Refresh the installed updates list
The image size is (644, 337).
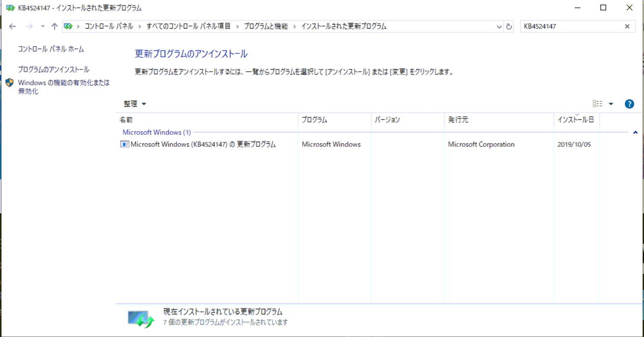(x=509, y=26)
